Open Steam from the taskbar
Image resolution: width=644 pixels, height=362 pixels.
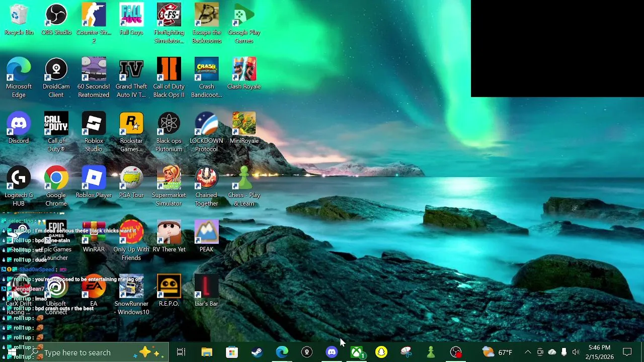[x=257, y=352]
